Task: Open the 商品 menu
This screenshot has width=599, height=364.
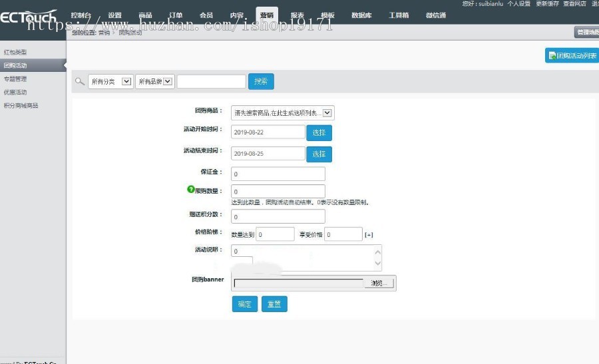Action: (x=145, y=15)
